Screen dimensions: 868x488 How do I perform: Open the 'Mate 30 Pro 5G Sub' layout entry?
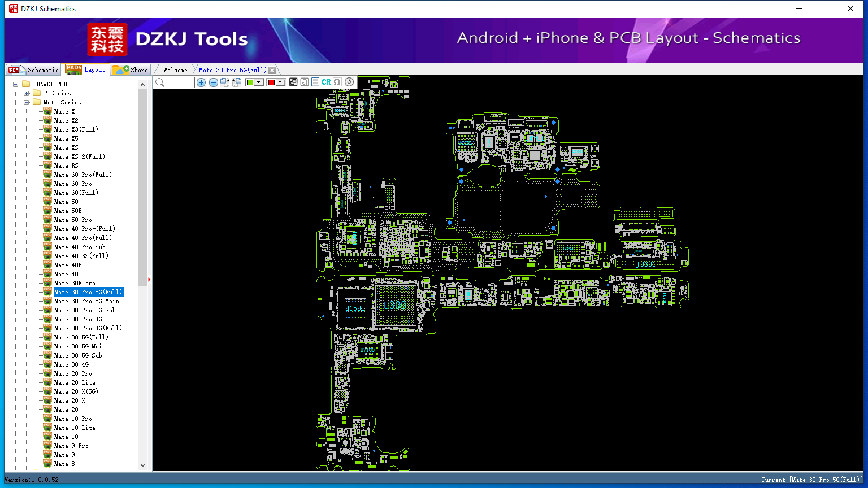click(x=85, y=310)
